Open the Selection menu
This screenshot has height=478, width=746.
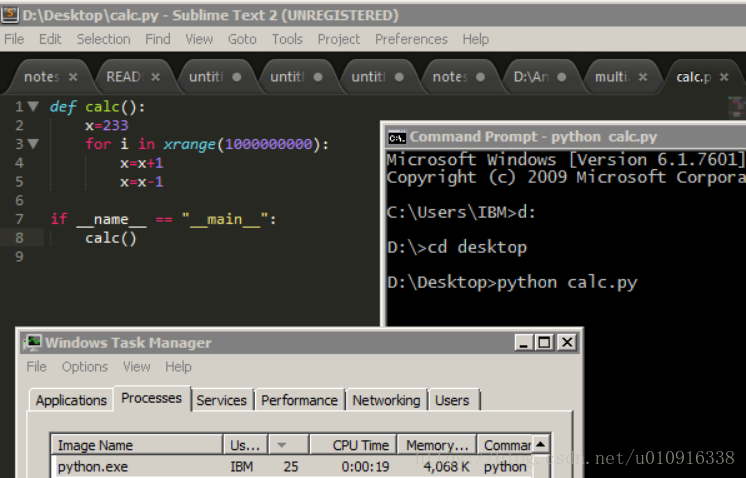click(104, 39)
